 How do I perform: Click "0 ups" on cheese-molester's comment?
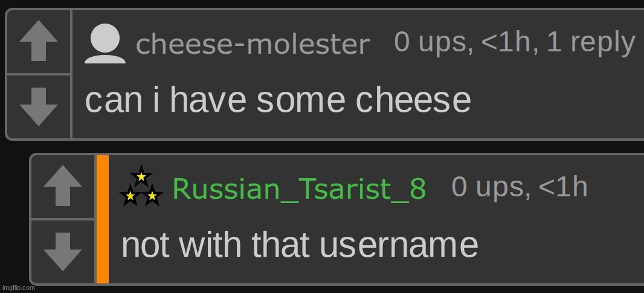click(x=430, y=42)
